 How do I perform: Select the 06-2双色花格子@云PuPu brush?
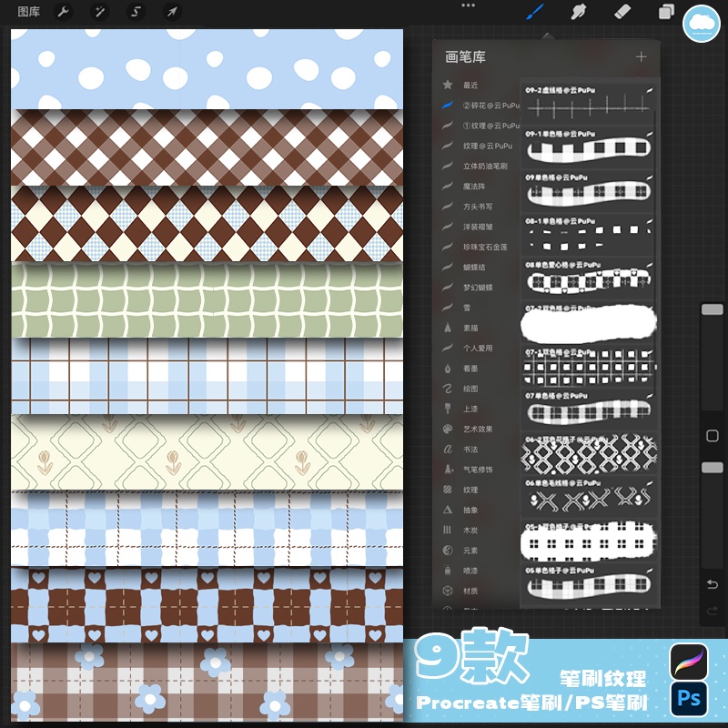(588, 452)
